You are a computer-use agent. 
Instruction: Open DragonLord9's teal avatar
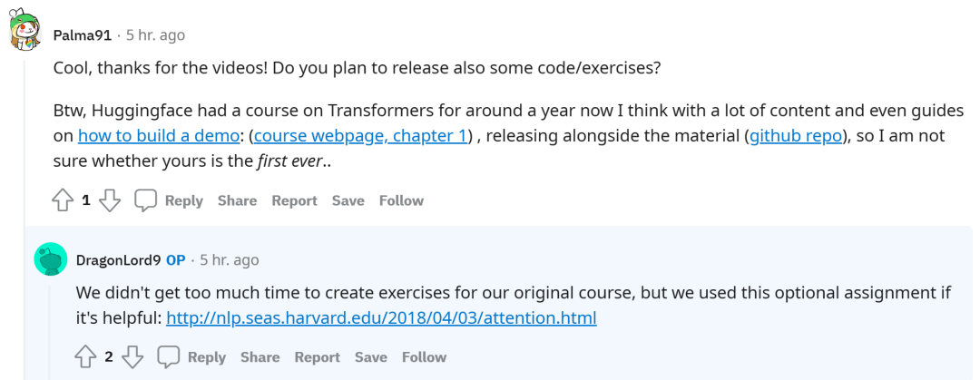tap(50, 259)
